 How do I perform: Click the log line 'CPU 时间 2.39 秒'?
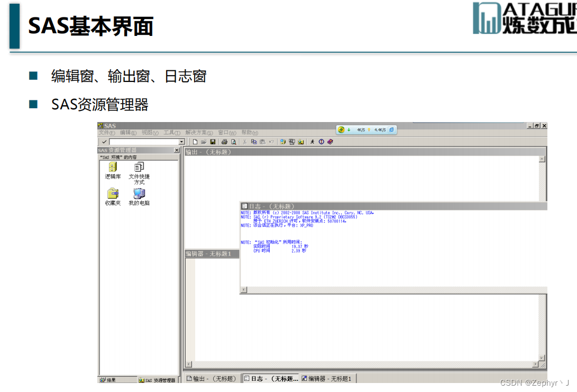(280, 251)
